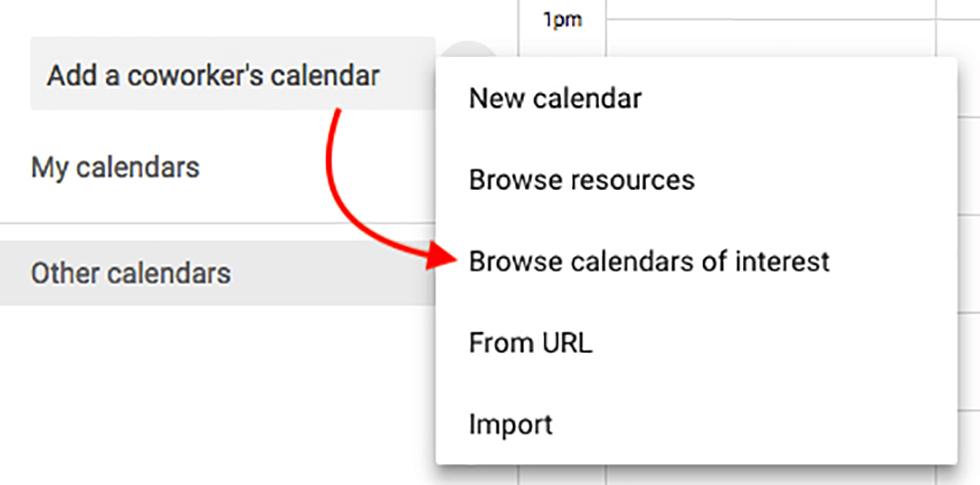This screenshot has width=980, height=485.
Task: Click the 1pm time label
Action: coord(562,19)
